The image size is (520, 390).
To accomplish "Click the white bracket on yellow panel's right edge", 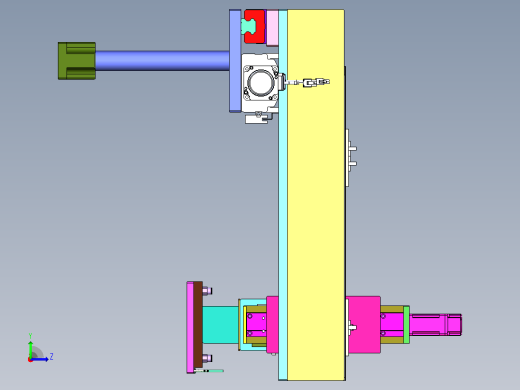I will click(x=350, y=158).
